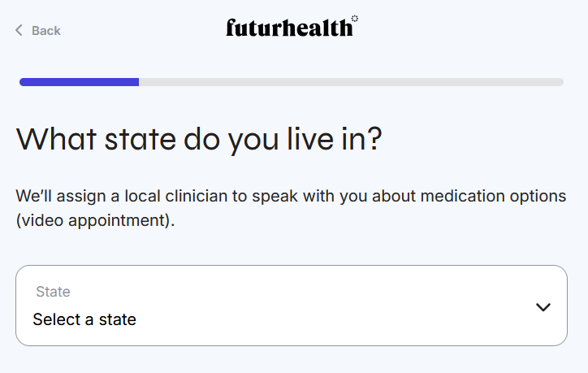Click empty middle area of state dropdown box

(325, 306)
